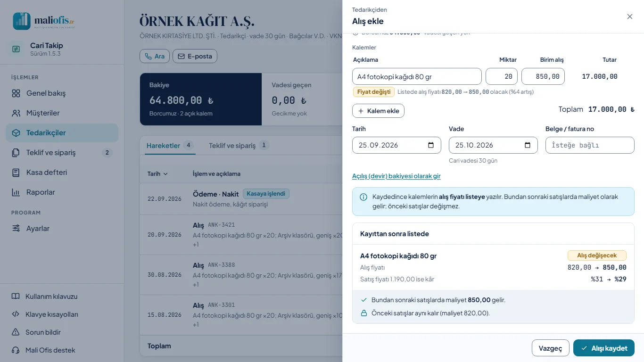Click the maliofis.tr logo
Screen dimensions: 644x362
click(44, 21)
